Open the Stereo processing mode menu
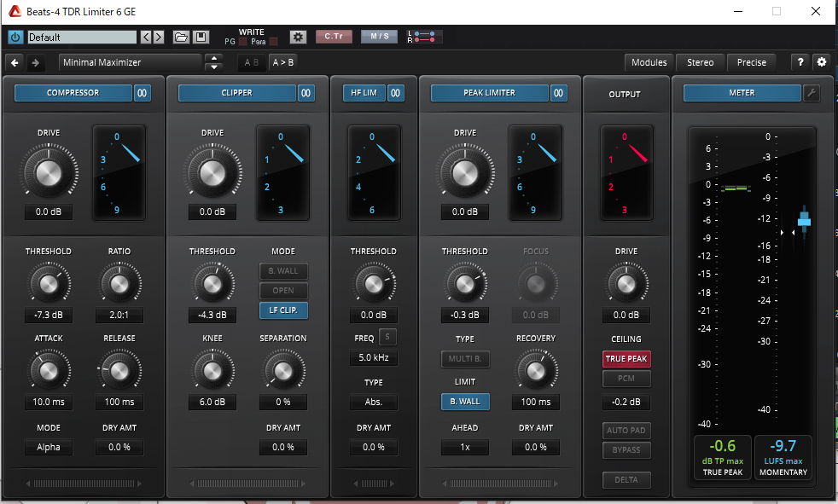 click(x=700, y=62)
